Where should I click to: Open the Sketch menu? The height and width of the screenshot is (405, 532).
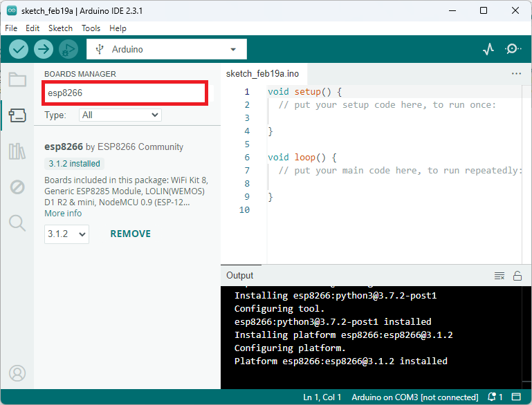point(60,28)
